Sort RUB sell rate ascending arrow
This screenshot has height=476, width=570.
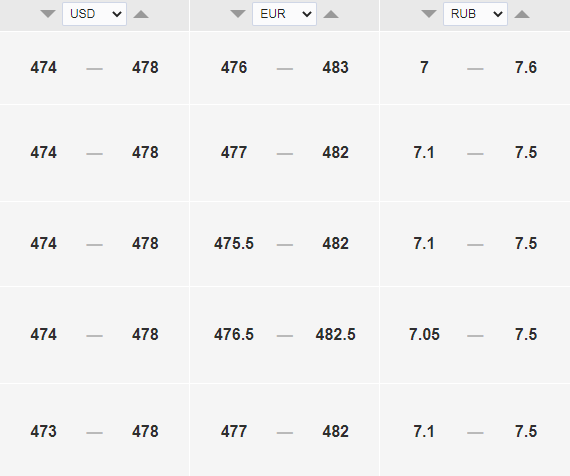(x=522, y=14)
